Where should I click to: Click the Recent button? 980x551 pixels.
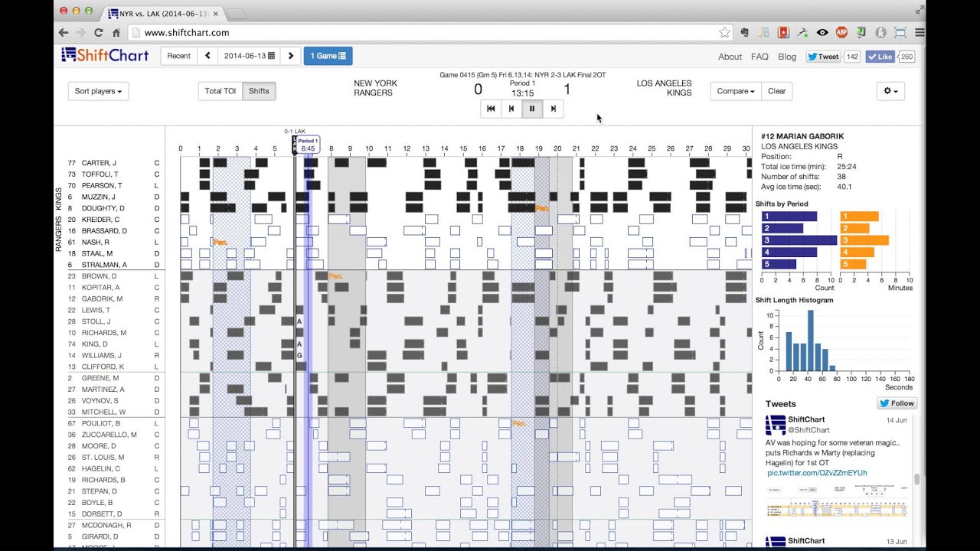(178, 56)
